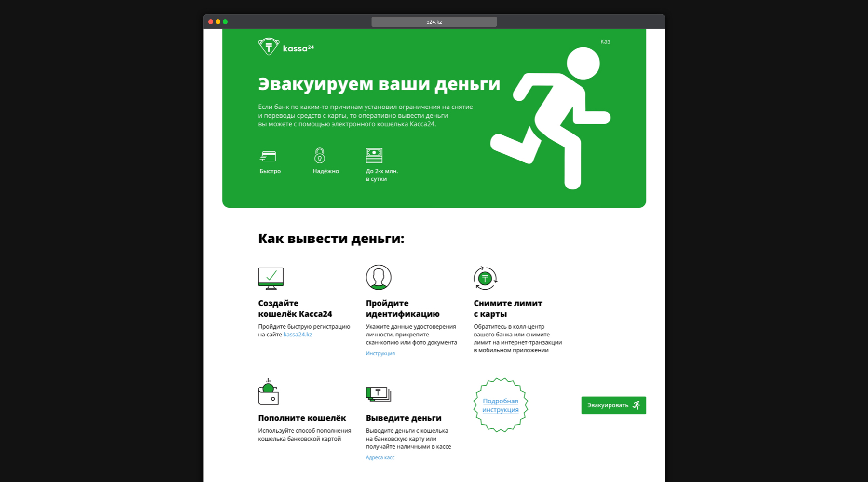868x482 pixels.
Task: Click the До 2-х млн. в сутки label
Action: [382, 175]
